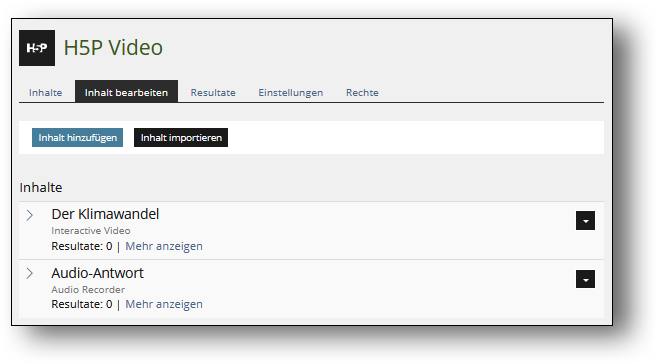Viewport: 658px width, 364px height.
Task: Open the Der Klimawandel content title
Action: tap(105, 214)
